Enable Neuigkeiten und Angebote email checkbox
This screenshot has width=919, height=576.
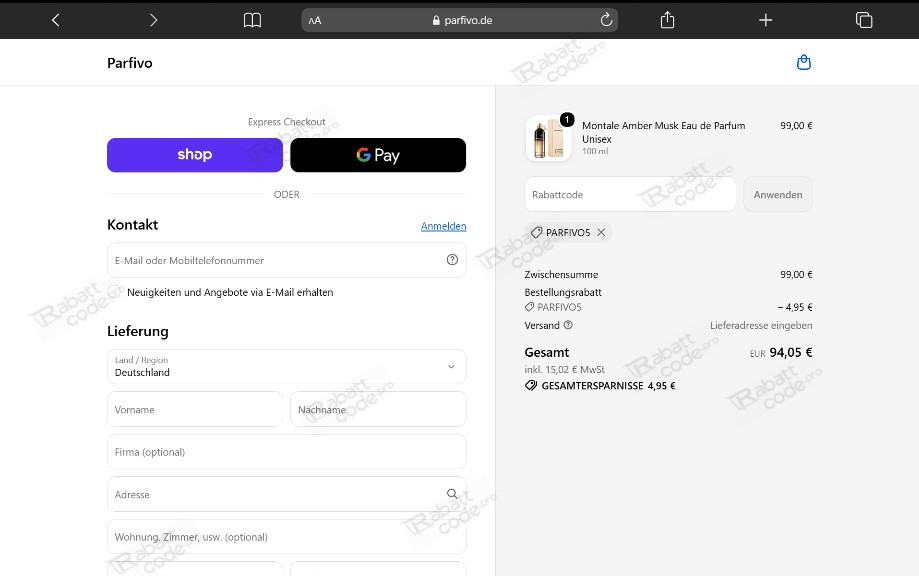coord(114,292)
